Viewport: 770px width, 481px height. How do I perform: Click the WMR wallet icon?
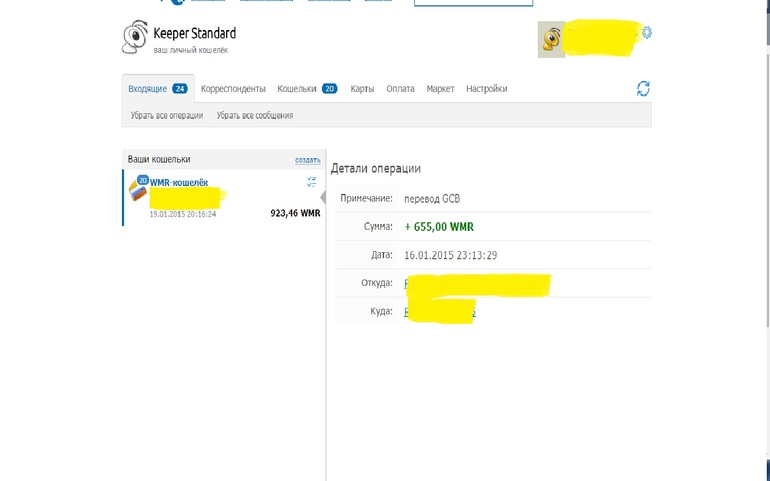coord(138,189)
